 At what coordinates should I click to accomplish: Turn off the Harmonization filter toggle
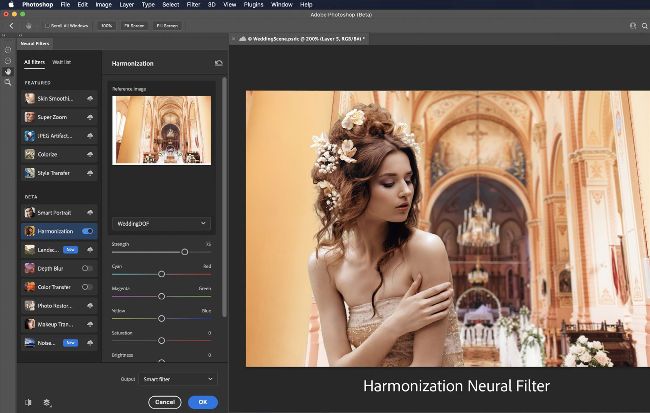tap(87, 231)
